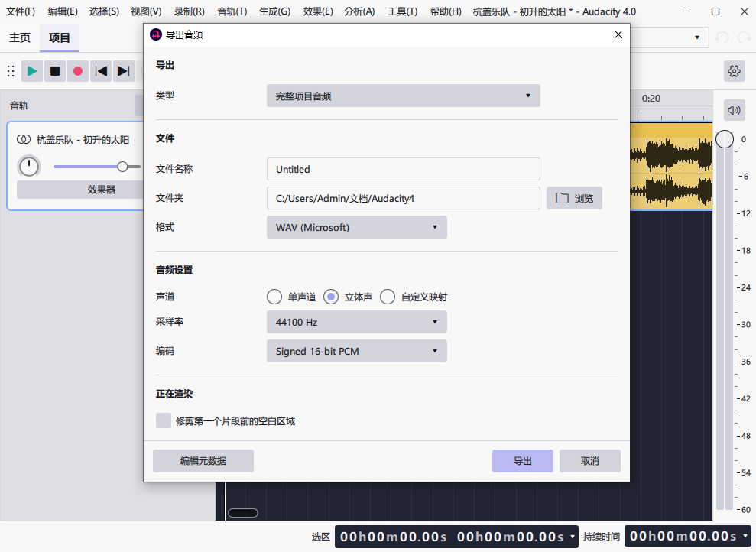The image size is (756, 552).
Task: Enable trimming blank space before first clip
Action: [x=164, y=420]
